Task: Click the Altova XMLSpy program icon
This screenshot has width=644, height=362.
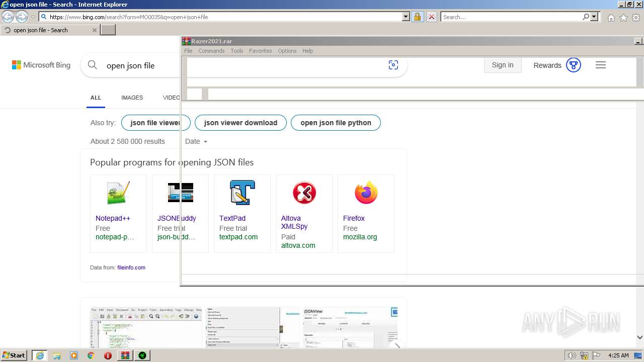Action: coord(304,193)
